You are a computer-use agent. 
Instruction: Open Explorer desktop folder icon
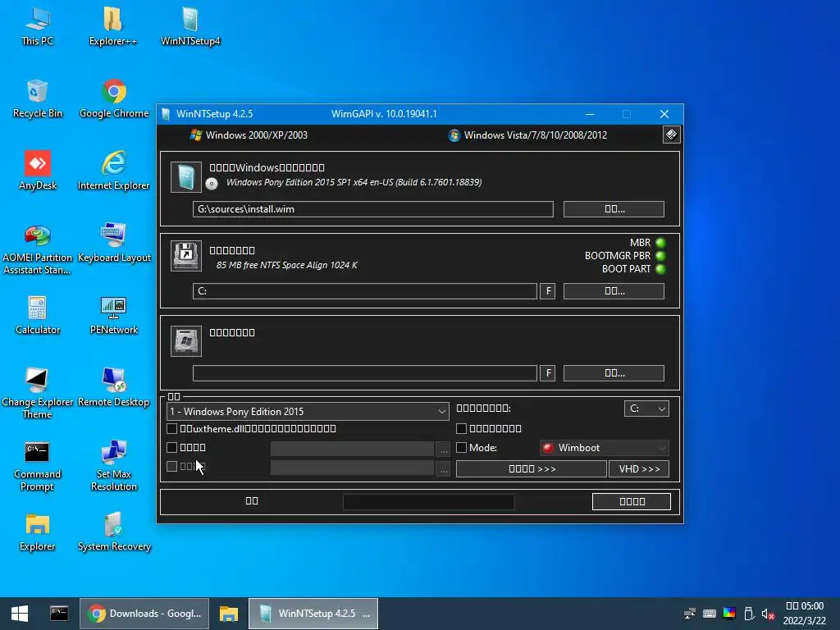(38, 533)
